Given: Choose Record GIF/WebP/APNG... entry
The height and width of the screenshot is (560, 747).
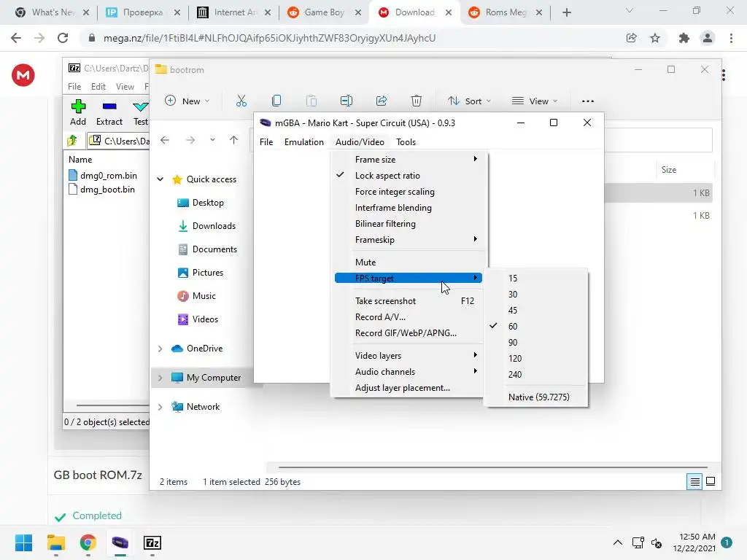Looking at the screenshot, I should 409,333.
